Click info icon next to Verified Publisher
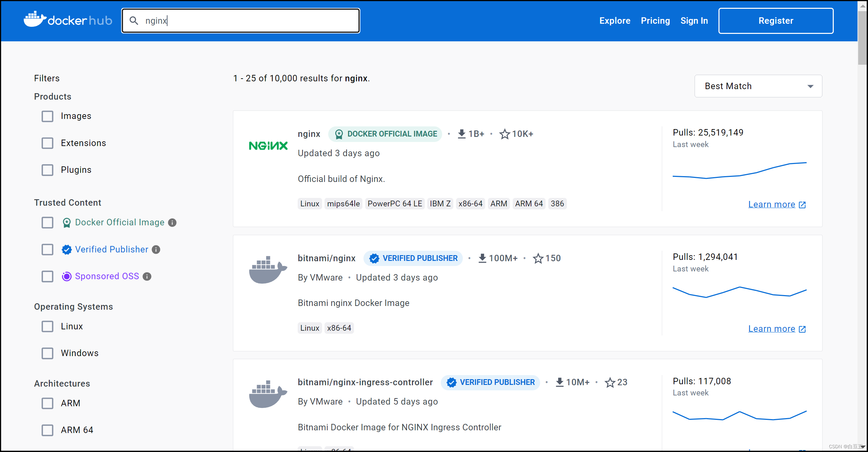This screenshot has height=452, width=868. point(156,250)
